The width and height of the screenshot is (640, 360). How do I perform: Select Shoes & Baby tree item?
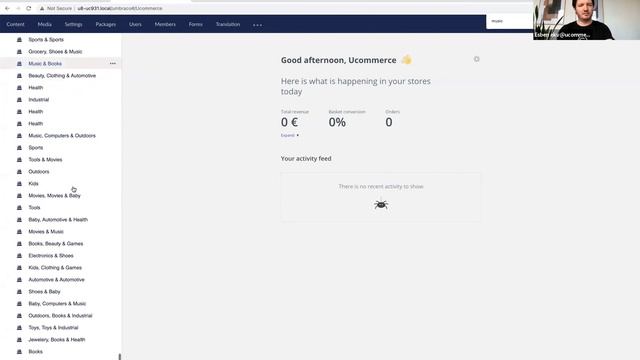44,291
